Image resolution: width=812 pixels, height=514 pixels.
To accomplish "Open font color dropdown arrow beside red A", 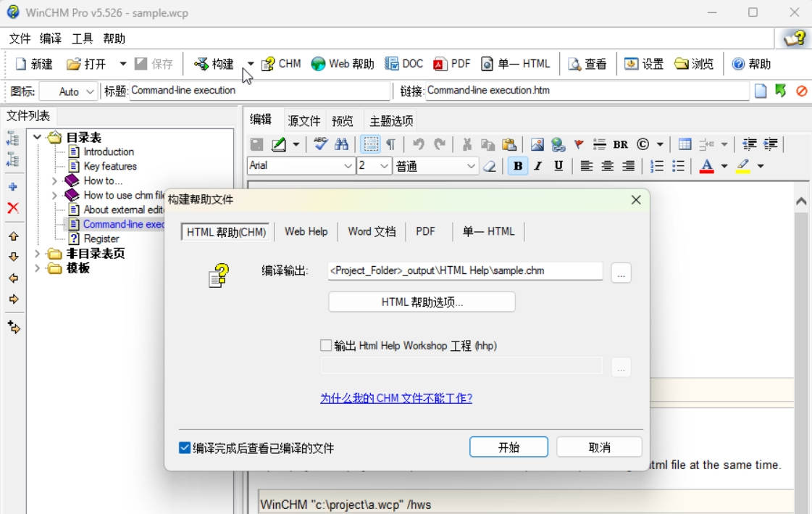I will pyautogui.click(x=724, y=166).
